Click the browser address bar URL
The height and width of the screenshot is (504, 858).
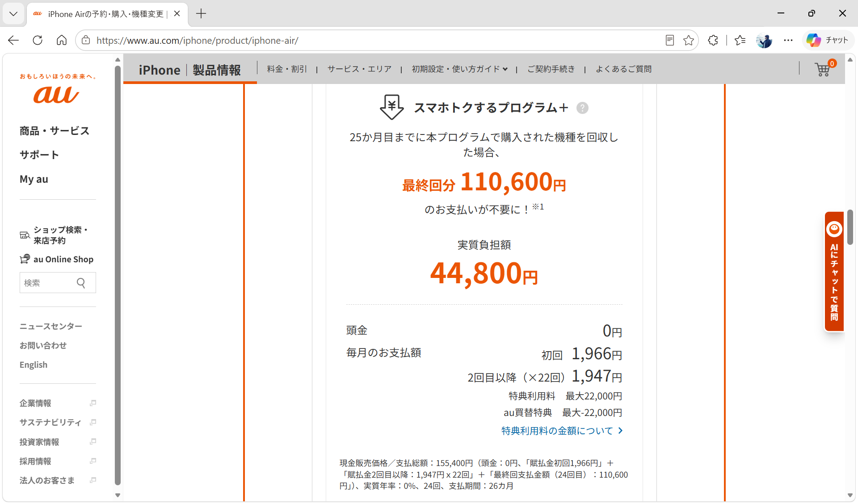coord(197,40)
